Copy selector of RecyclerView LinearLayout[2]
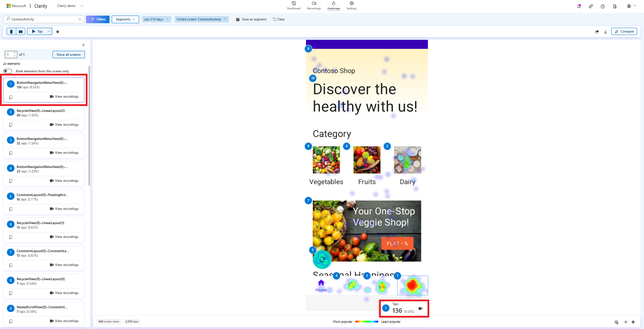This screenshot has width=644, height=329. click(x=11, y=125)
